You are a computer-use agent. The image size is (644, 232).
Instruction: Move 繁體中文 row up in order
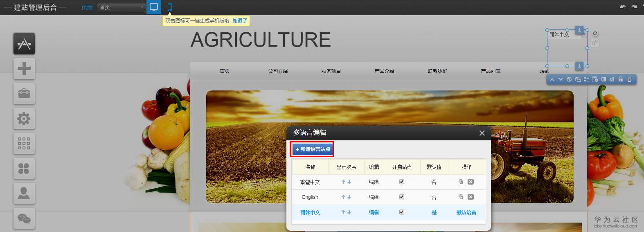344,182
